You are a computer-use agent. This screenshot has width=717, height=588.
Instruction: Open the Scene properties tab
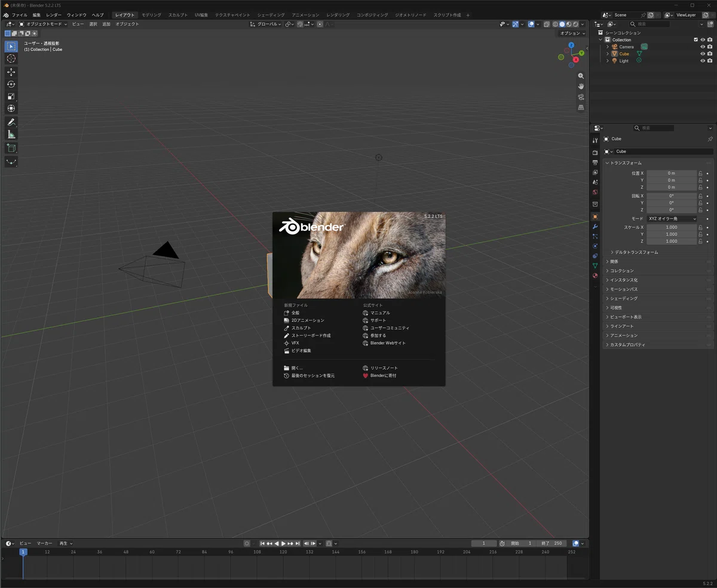point(595,182)
